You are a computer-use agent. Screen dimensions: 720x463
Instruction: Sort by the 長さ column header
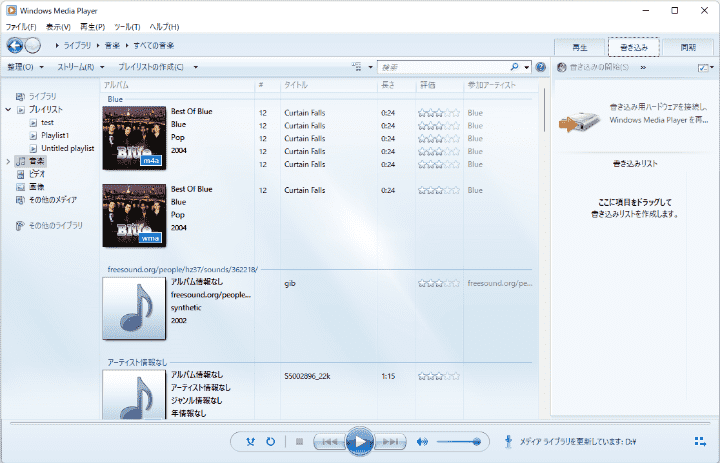pos(397,85)
